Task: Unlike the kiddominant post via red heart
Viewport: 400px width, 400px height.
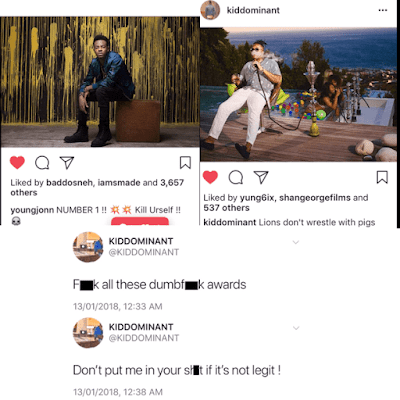Action: tap(210, 177)
